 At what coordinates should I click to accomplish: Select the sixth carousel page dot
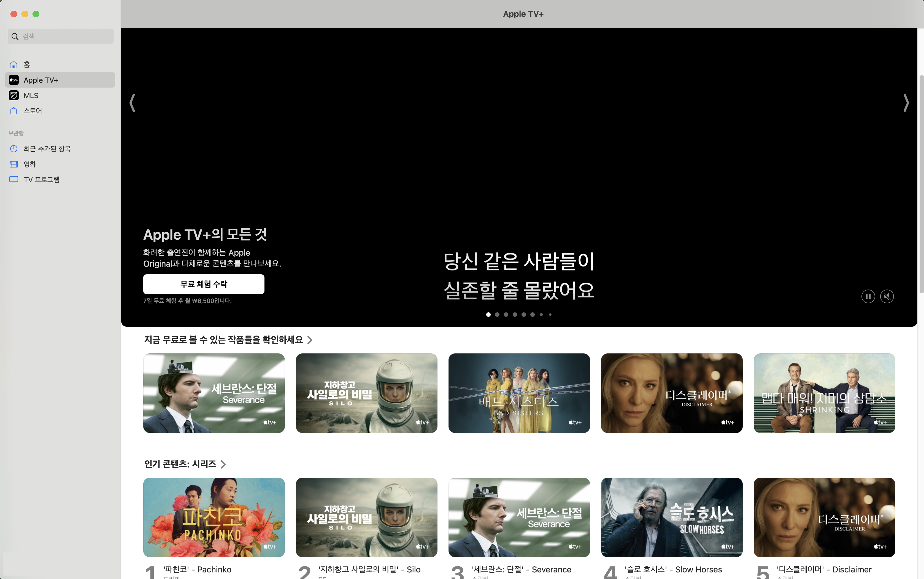(x=532, y=314)
